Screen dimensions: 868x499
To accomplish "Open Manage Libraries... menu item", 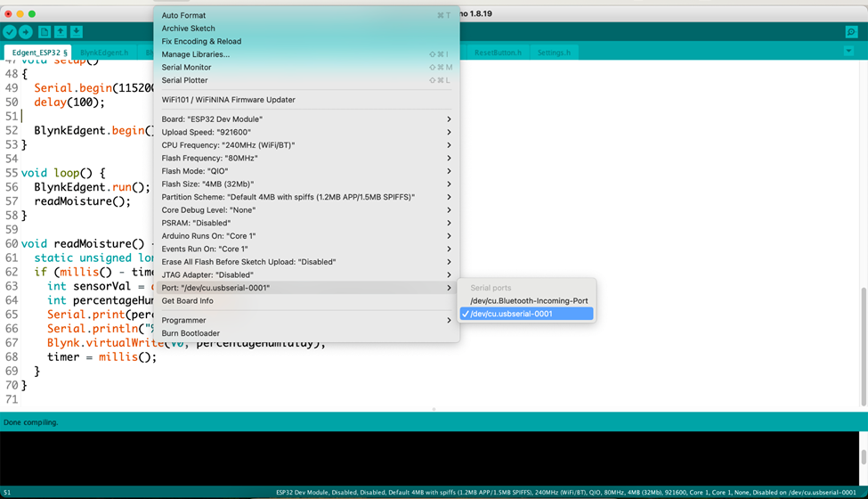I will (306, 54).
